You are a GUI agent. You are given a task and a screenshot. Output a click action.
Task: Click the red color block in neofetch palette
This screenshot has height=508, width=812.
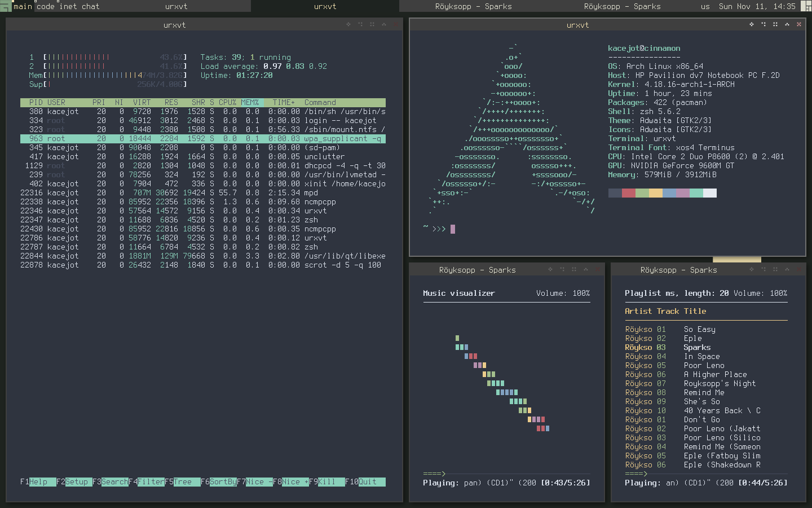[x=629, y=193]
